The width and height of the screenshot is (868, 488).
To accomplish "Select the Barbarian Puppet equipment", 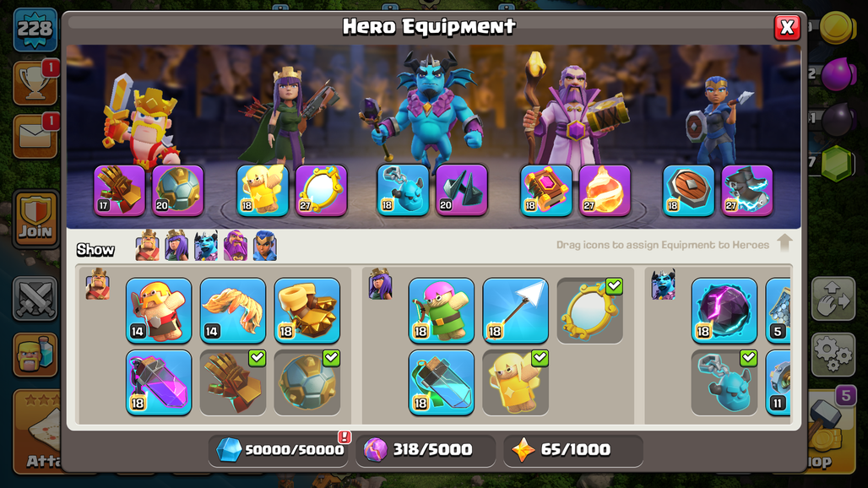I will click(159, 311).
